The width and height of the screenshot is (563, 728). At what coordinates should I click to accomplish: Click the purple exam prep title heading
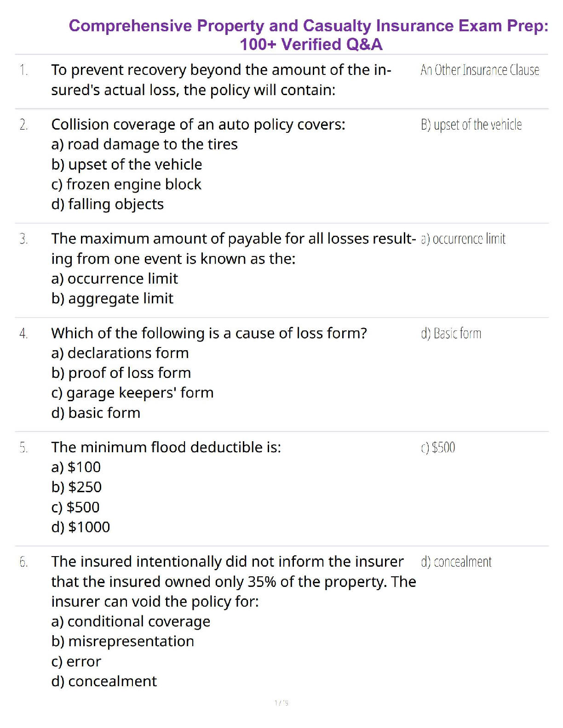coord(309,35)
